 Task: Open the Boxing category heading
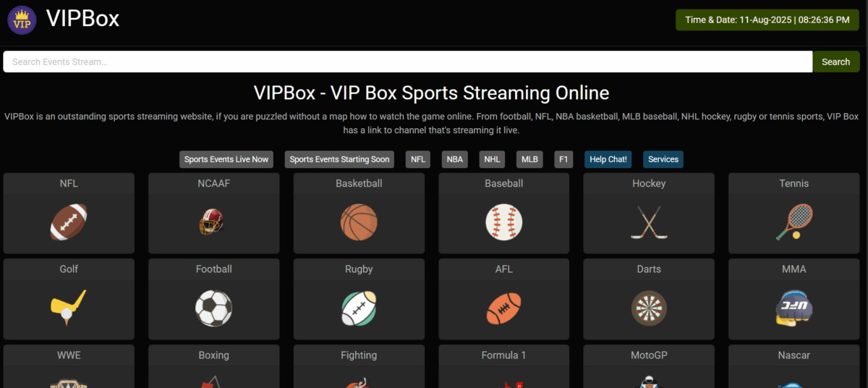(x=213, y=355)
